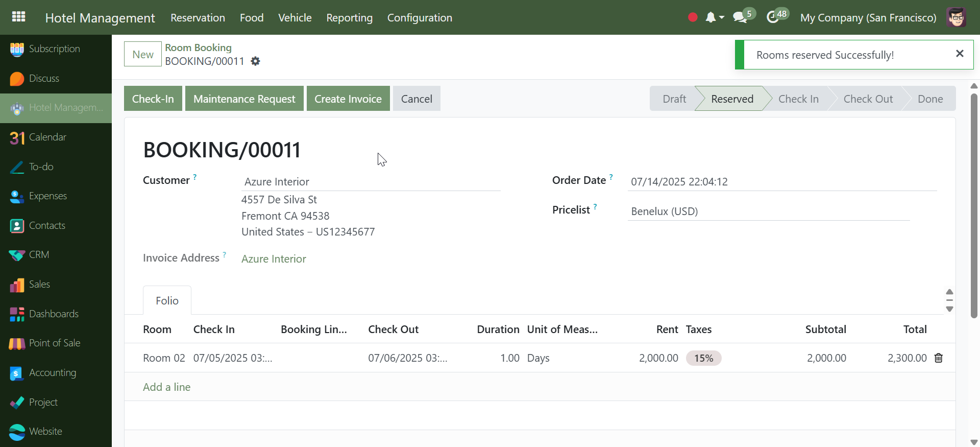Click the Create Invoice button

tap(348, 99)
